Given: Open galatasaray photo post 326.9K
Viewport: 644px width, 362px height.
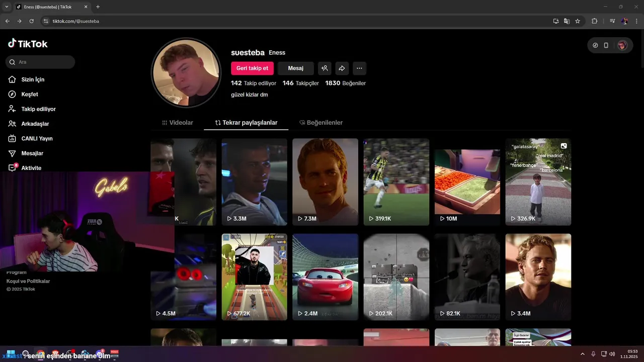Looking at the screenshot, I should [538, 182].
